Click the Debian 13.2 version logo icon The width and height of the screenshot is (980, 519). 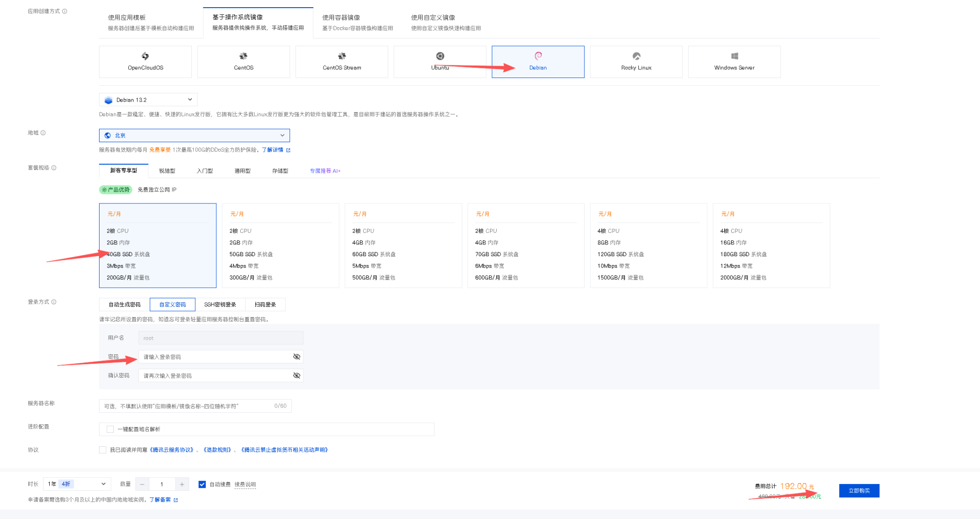pyautogui.click(x=108, y=100)
